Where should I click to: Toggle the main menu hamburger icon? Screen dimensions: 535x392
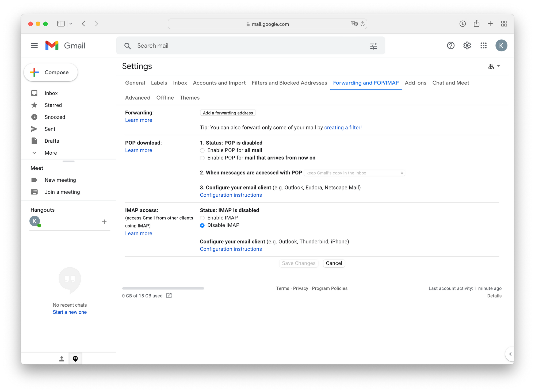(34, 45)
